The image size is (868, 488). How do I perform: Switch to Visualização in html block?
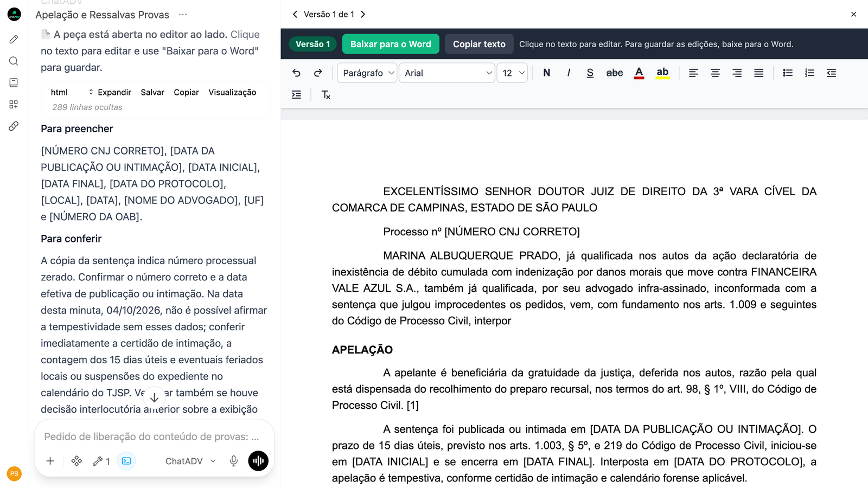tap(232, 92)
